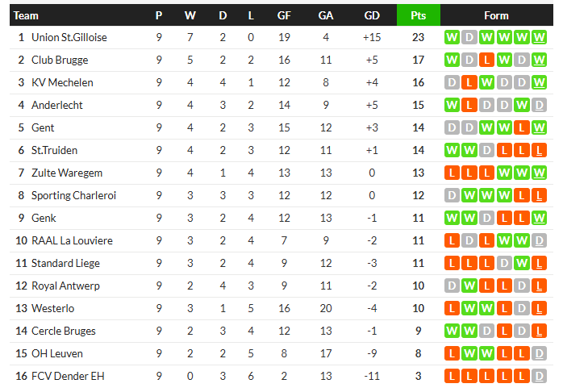Click Club Brugge's only loss form badge
This screenshot has height=392, width=563.
[x=486, y=60]
